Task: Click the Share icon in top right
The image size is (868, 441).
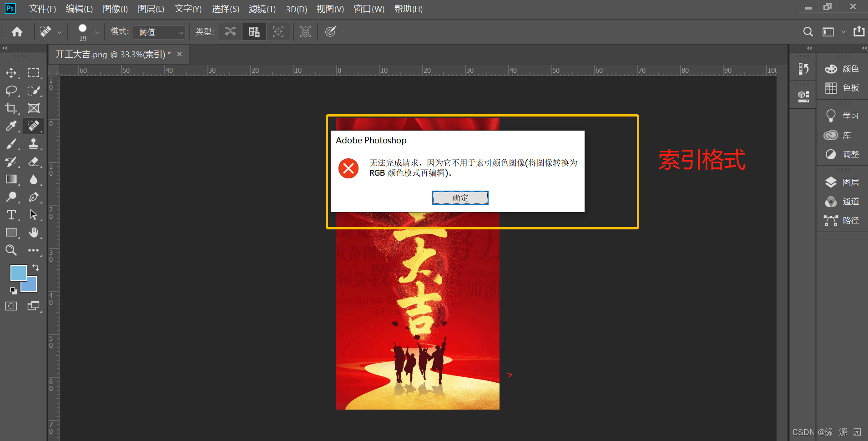Action: [x=859, y=31]
